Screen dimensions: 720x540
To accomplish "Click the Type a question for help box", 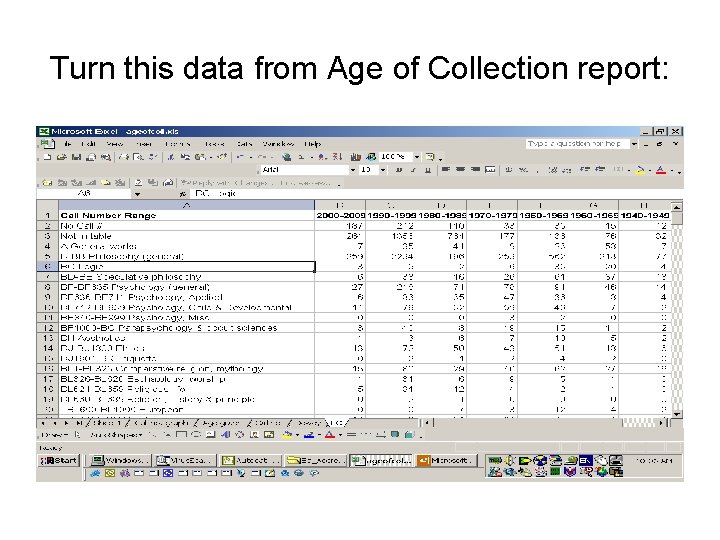I will coord(577,144).
